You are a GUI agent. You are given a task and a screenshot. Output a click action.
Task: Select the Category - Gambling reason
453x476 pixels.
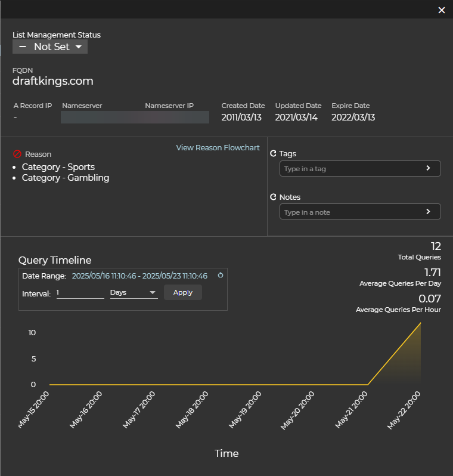pos(66,178)
